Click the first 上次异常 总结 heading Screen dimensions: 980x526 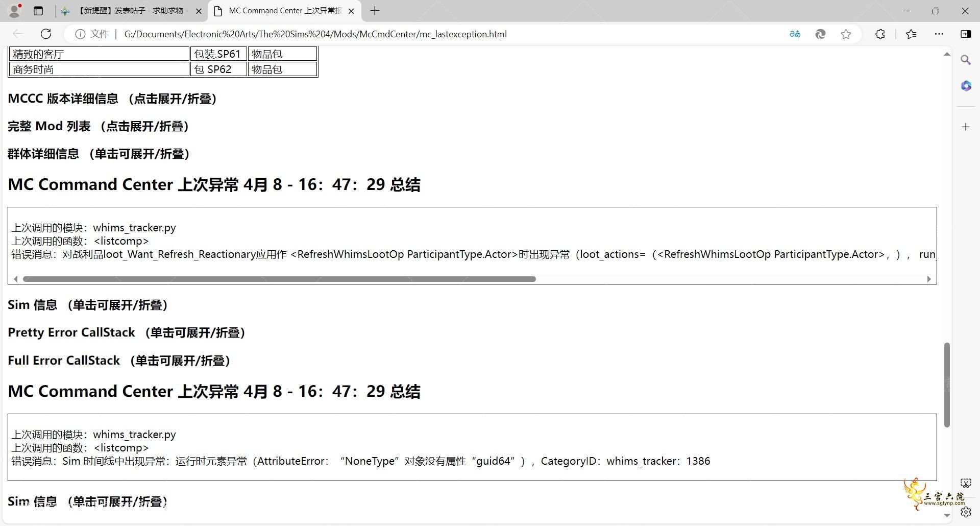coord(214,184)
